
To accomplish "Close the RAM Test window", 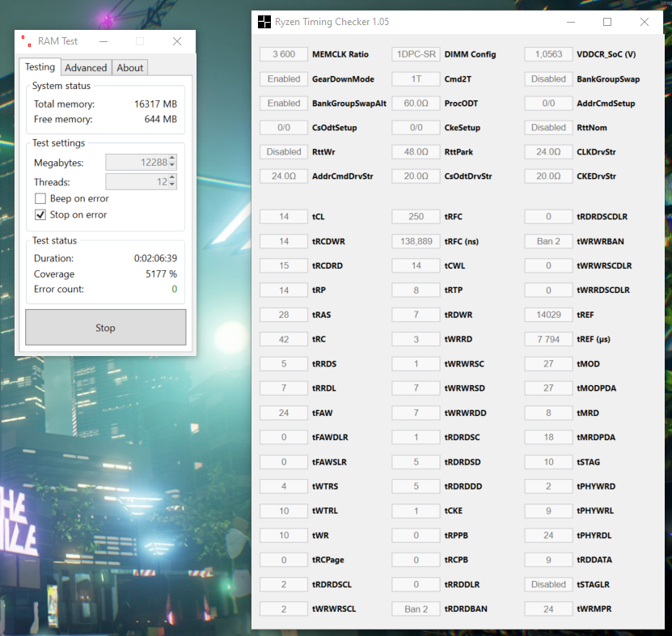I will click(x=177, y=41).
